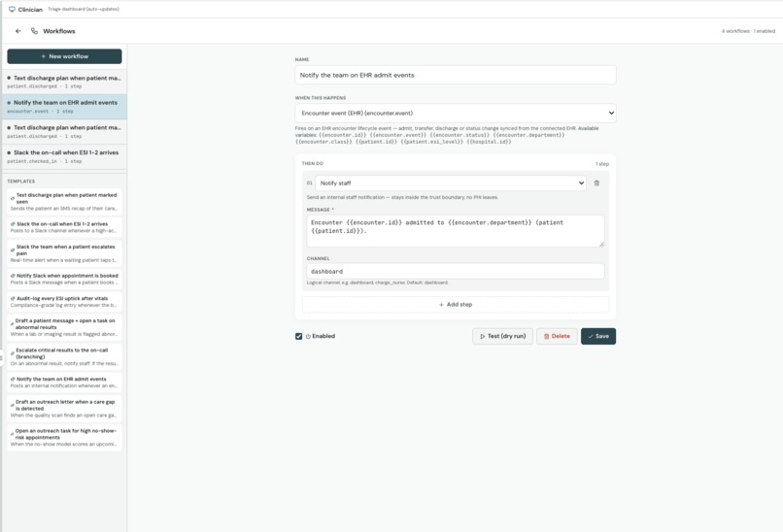Delete step 01 with the trash icon
Screen dimensions: 783x532
click(596, 183)
